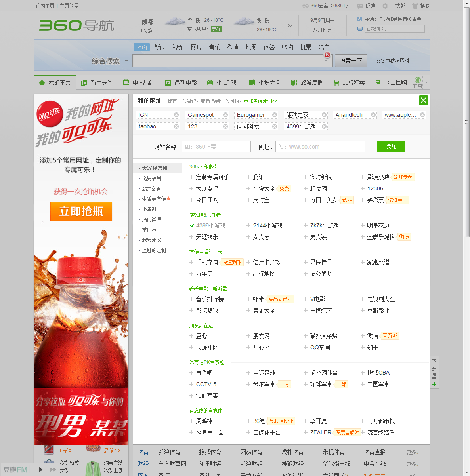The width and height of the screenshot is (470, 476).
Task: Remove www.apple site entry
Action: click(x=422, y=115)
